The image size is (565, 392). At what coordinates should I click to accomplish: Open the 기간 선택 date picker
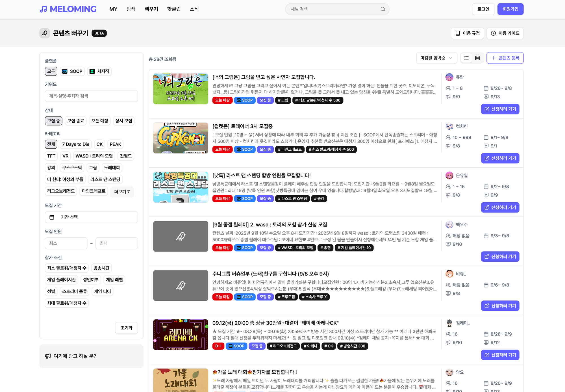click(x=91, y=217)
